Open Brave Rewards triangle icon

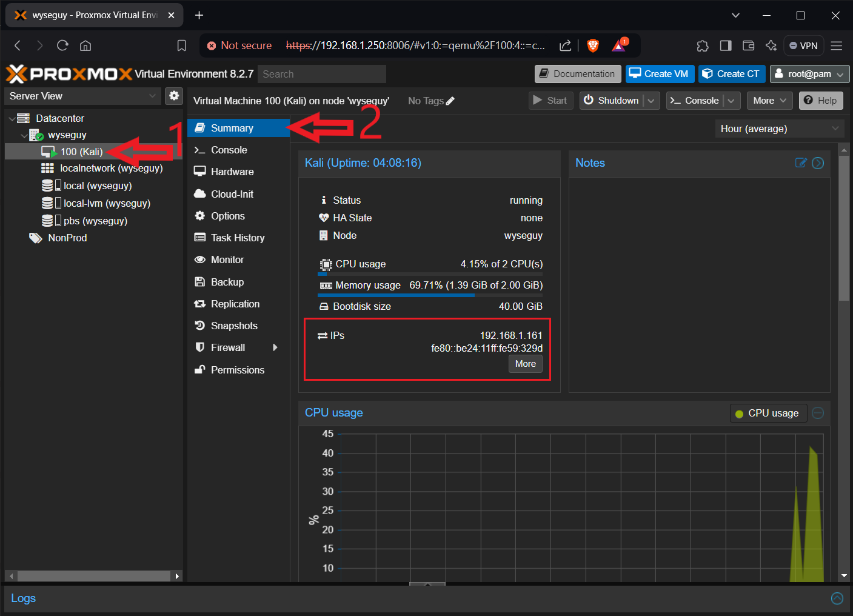[620, 45]
